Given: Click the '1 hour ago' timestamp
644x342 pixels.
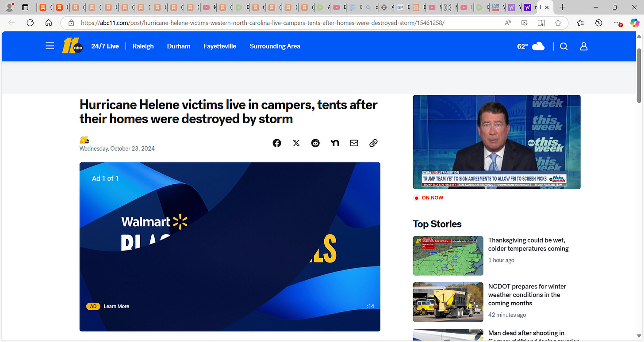Looking at the screenshot, I should click(x=501, y=260).
